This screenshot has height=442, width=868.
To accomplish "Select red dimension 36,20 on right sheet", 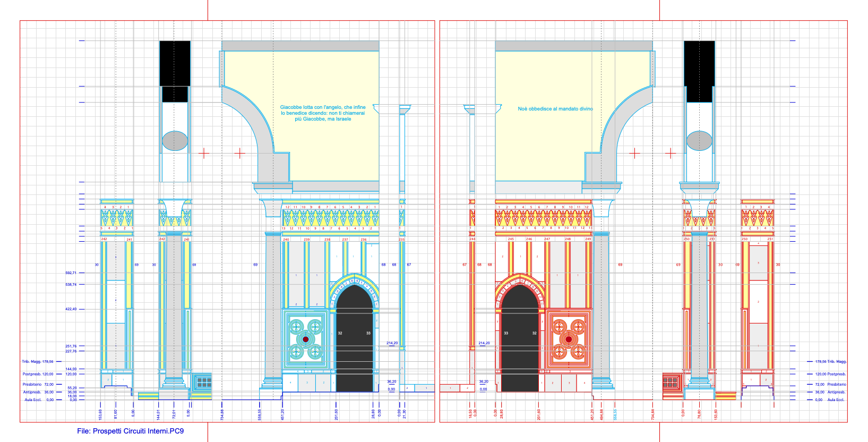I will (484, 381).
